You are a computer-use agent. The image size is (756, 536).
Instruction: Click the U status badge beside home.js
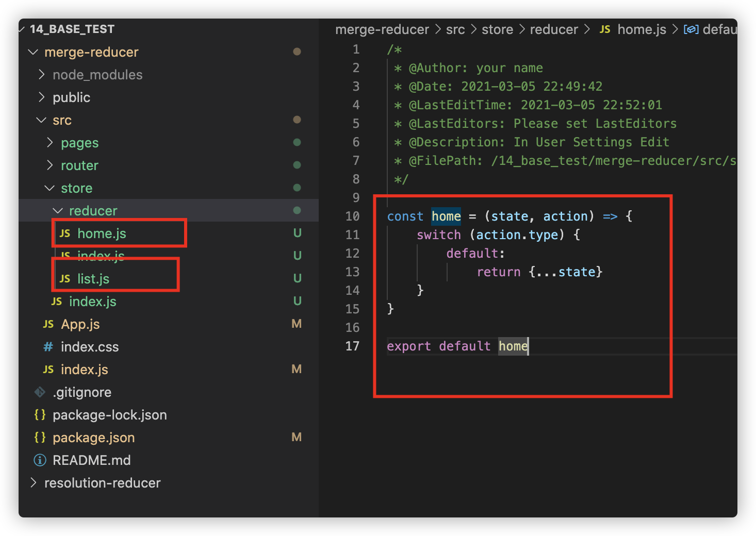(x=297, y=233)
